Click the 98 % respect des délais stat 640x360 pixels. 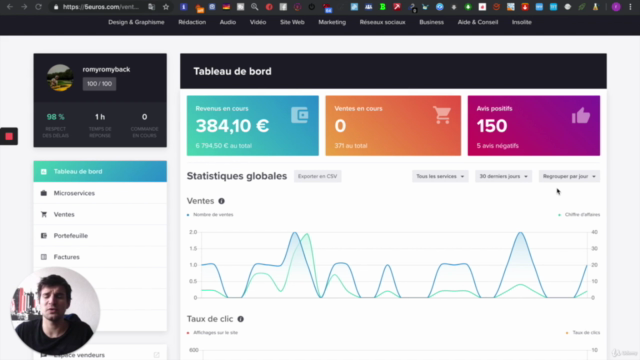(56, 125)
